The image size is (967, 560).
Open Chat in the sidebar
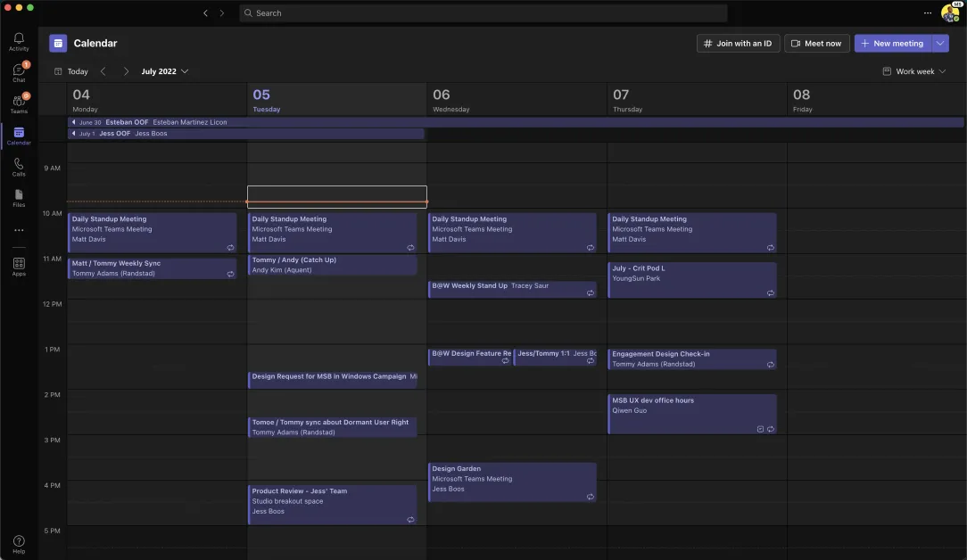coord(19,72)
